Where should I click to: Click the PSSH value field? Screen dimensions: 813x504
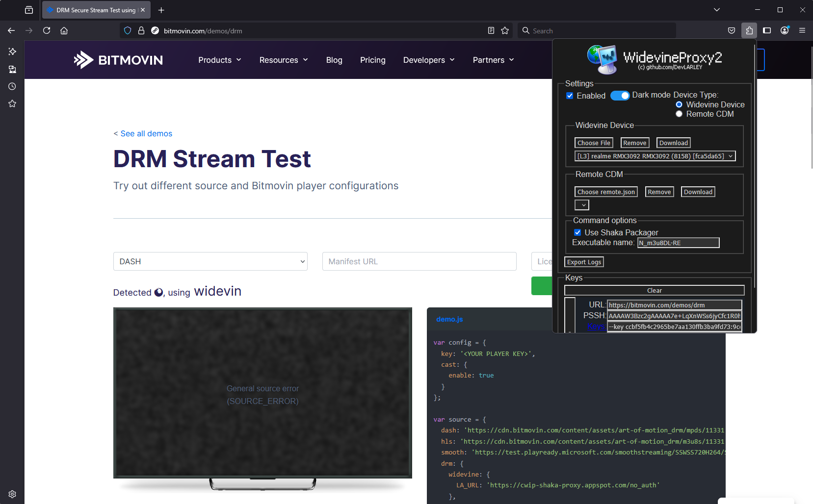coord(675,316)
